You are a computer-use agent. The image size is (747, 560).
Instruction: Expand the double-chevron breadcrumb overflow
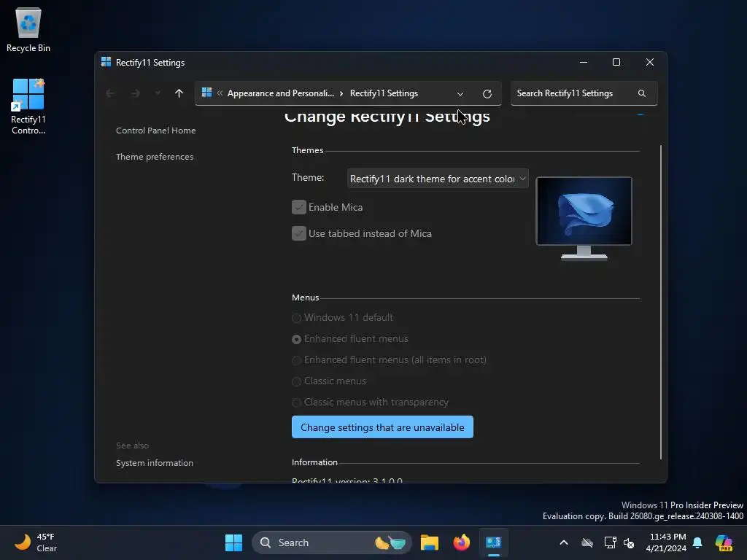point(220,93)
